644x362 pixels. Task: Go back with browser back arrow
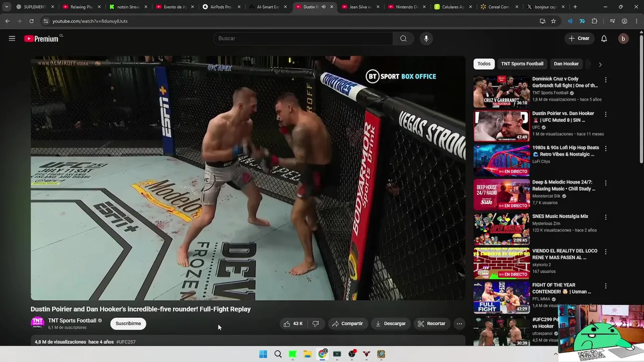click(8, 21)
